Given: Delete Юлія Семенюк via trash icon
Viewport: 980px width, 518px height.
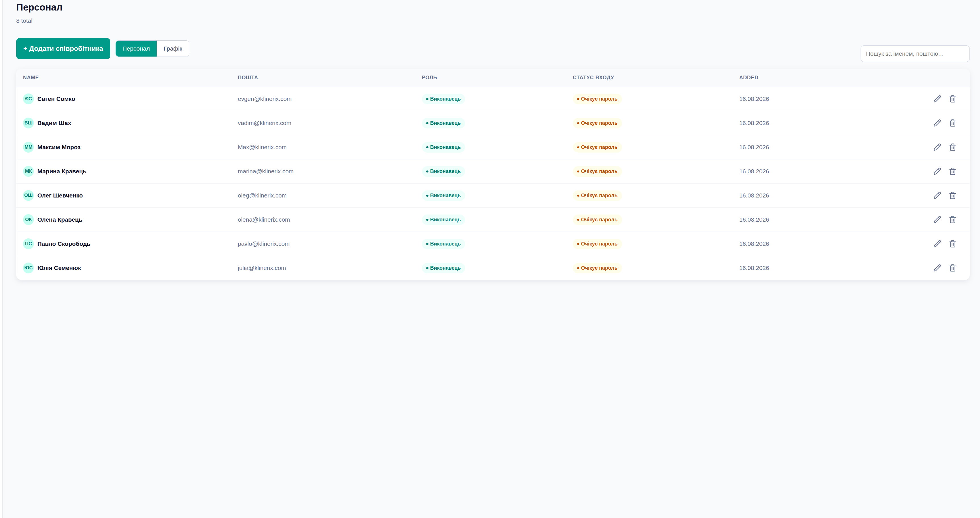Looking at the screenshot, I should [x=953, y=268].
